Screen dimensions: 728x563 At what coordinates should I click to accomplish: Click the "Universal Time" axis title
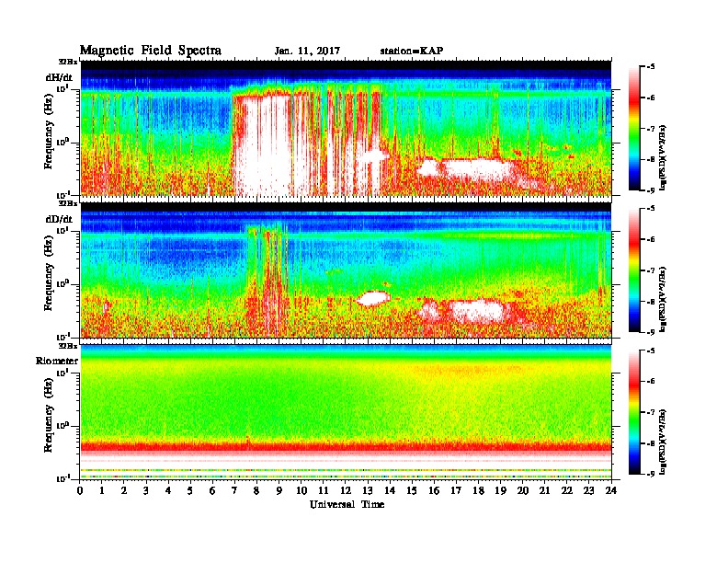[347, 504]
